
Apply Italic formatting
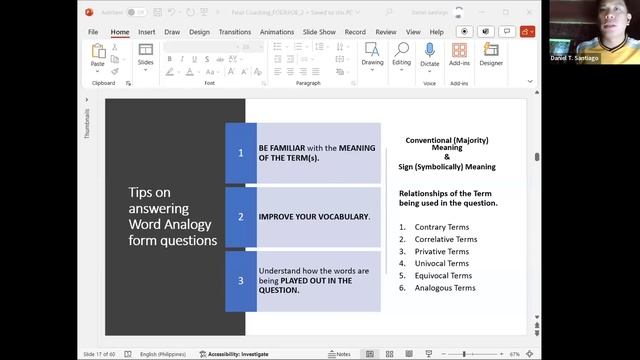coord(182,59)
